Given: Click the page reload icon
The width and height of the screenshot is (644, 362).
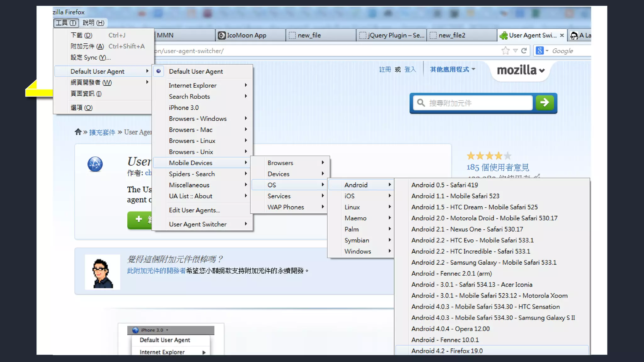Looking at the screenshot, I should click(524, 51).
